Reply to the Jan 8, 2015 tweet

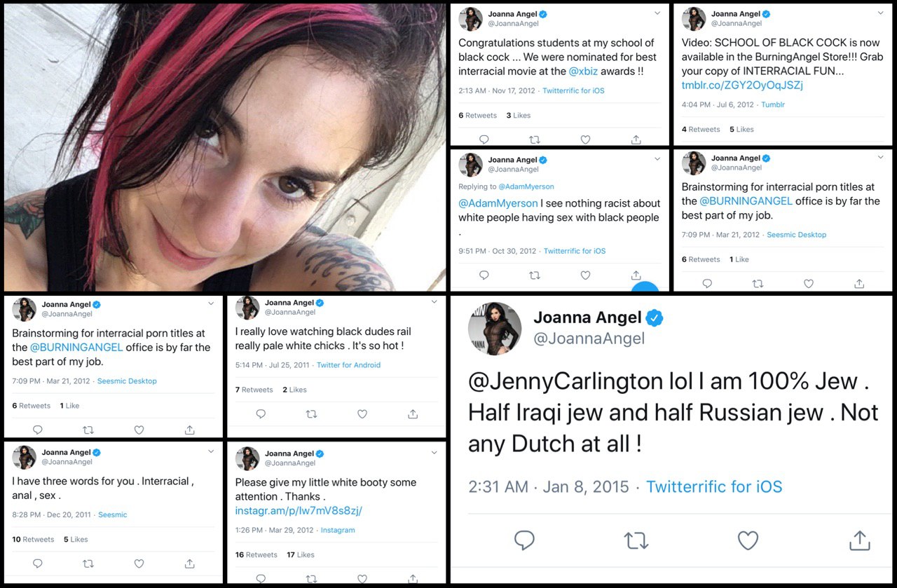pyautogui.click(x=524, y=540)
